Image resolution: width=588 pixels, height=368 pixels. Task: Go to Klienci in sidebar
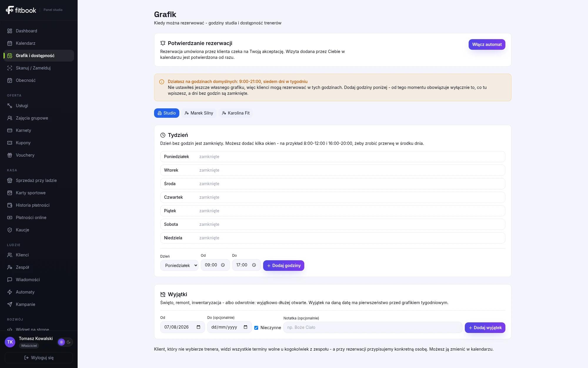(x=39, y=255)
